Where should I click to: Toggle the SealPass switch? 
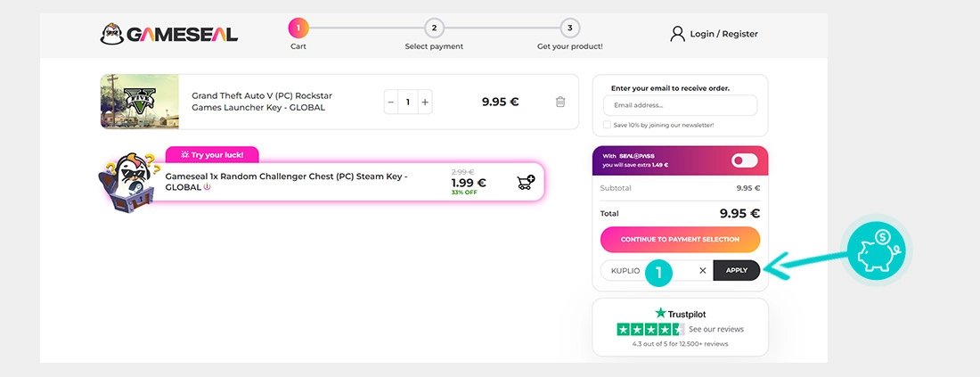(x=745, y=160)
